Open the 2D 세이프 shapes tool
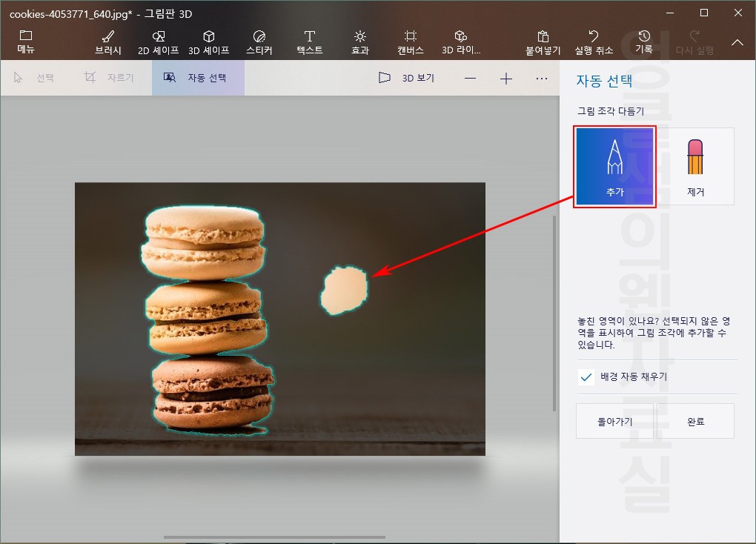Screen dimensions: 756x544 point(158,41)
